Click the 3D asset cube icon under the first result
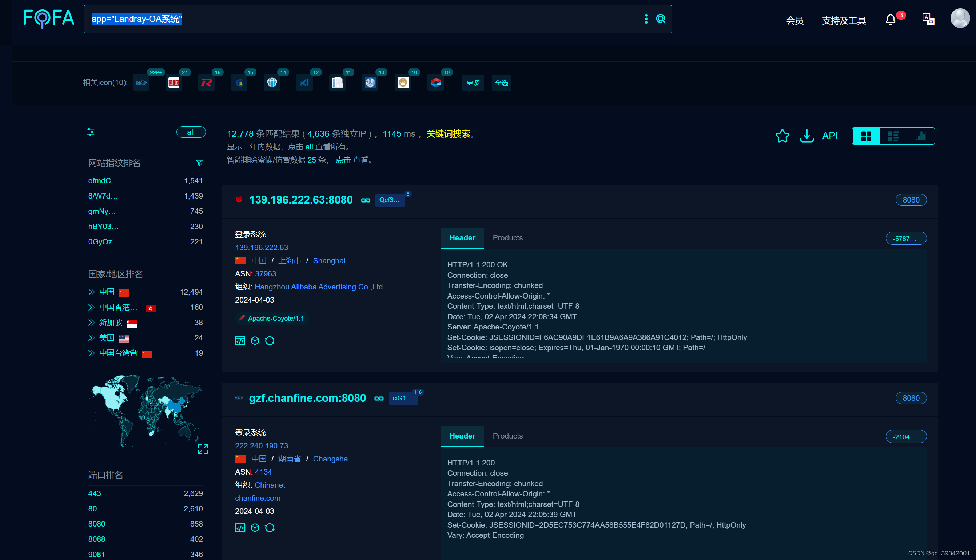 click(255, 341)
